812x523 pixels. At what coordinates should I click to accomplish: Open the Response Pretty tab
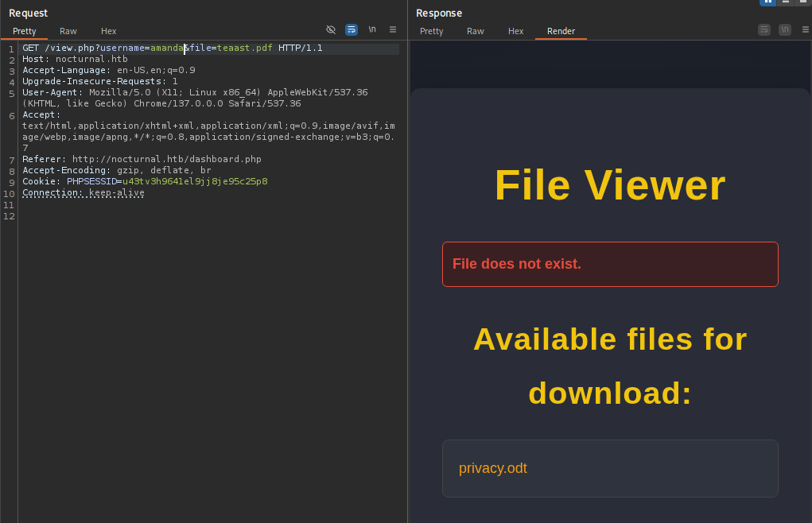click(x=431, y=31)
